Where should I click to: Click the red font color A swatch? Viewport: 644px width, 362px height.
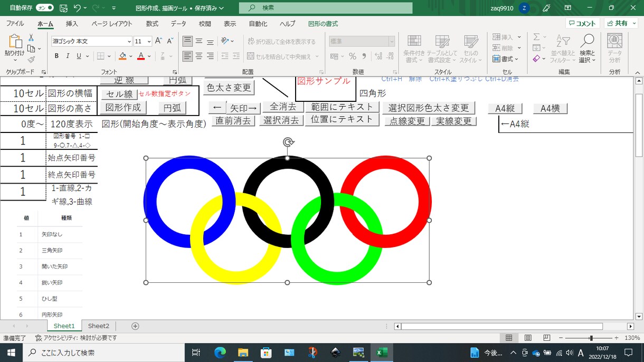pos(141,56)
